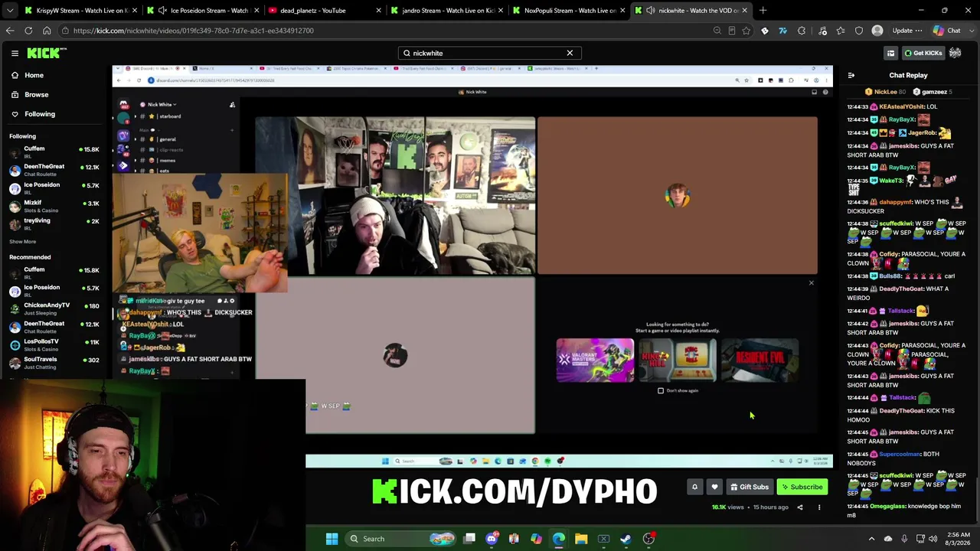Open the media control music icon
Viewport: 980px width, 551px height.
point(822,31)
